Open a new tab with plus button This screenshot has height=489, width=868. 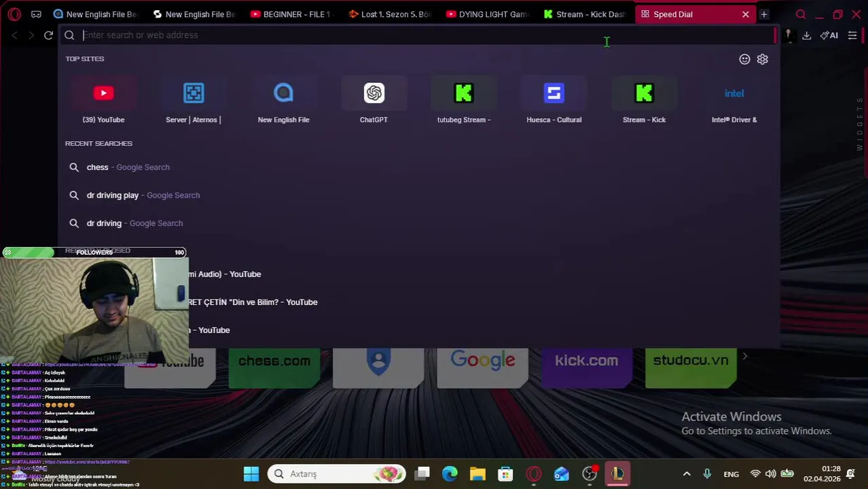tap(763, 14)
